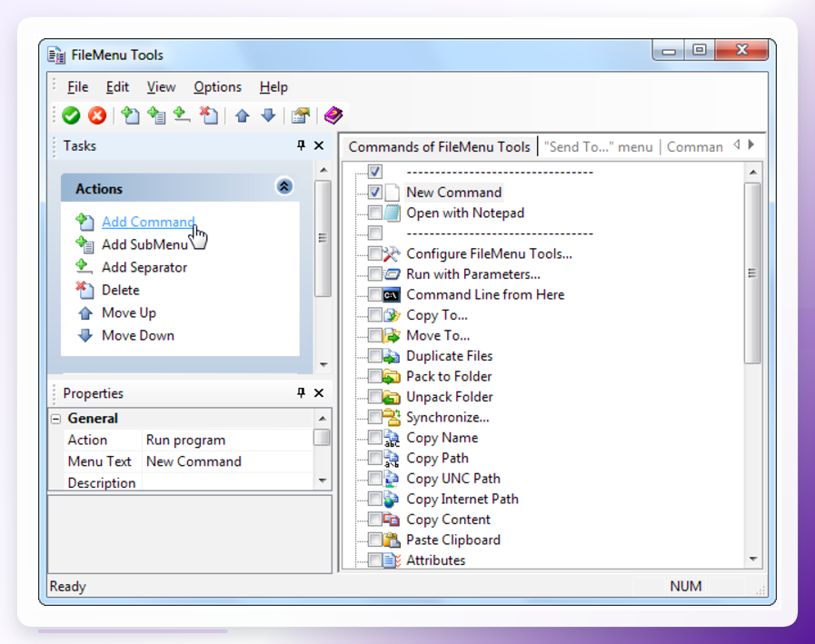Click the Pack to Folder icon
The image size is (815, 644).
click(x=392, y=376)
